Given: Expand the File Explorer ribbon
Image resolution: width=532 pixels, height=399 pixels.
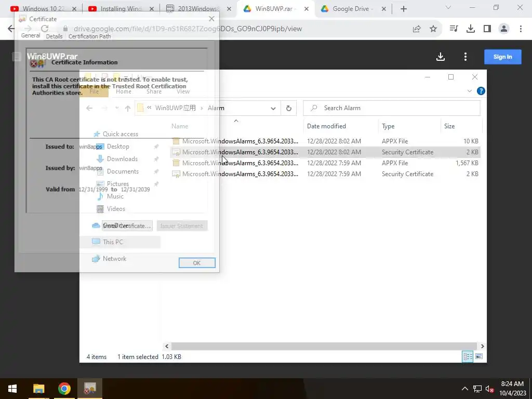Looking at the screenshot, I should [470, 91].
